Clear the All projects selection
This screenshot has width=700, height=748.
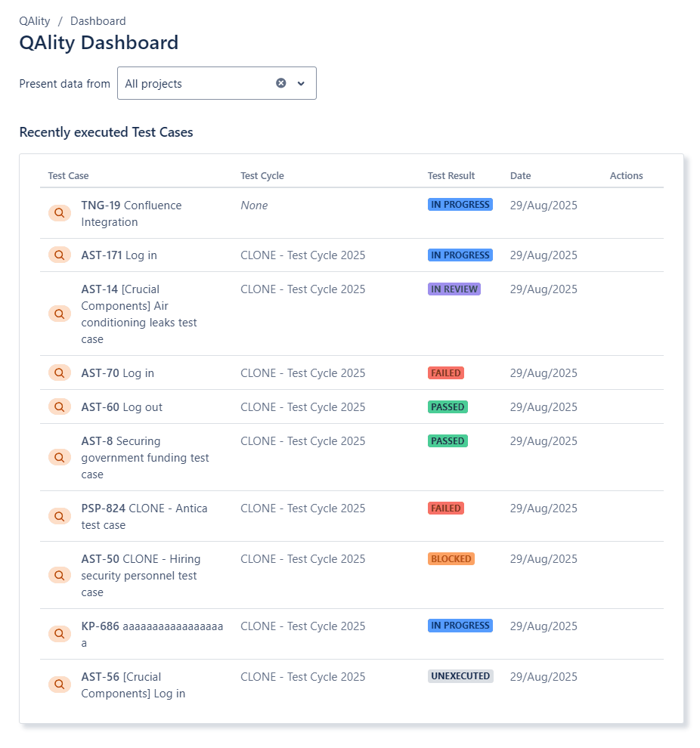(x=281, y=83)
